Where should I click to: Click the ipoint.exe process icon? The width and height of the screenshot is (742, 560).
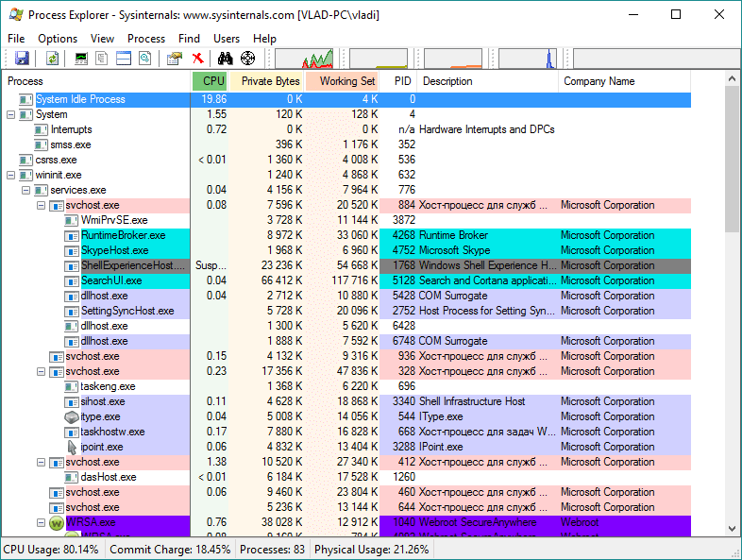72,447
